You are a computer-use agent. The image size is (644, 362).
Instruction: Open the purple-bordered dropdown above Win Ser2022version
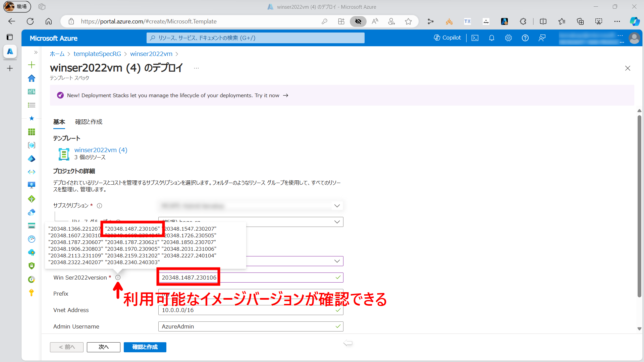point(294,261)
